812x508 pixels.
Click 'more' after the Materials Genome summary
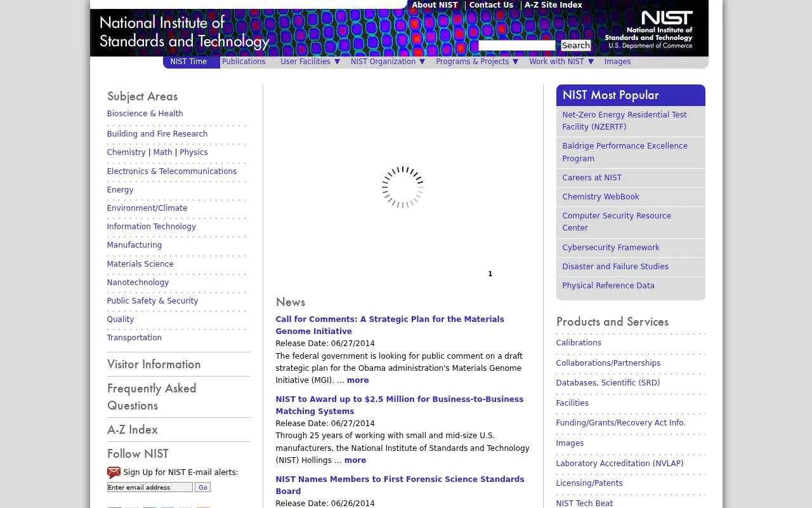point(358,380)
